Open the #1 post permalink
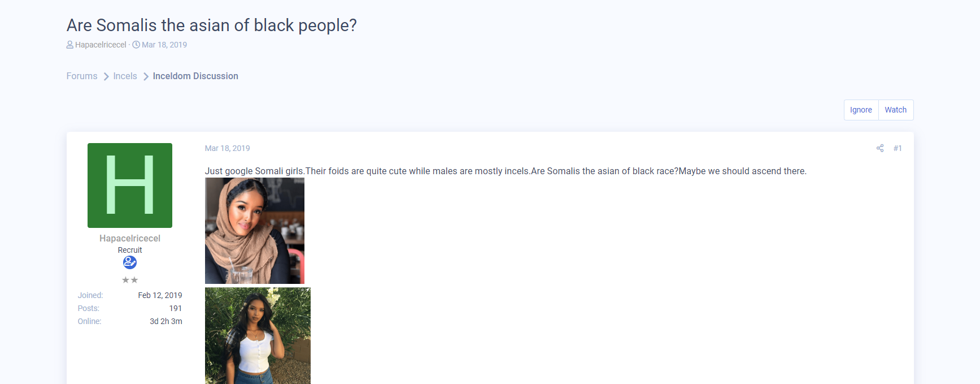This screenshot has width=980, height=384. (898, 148)
